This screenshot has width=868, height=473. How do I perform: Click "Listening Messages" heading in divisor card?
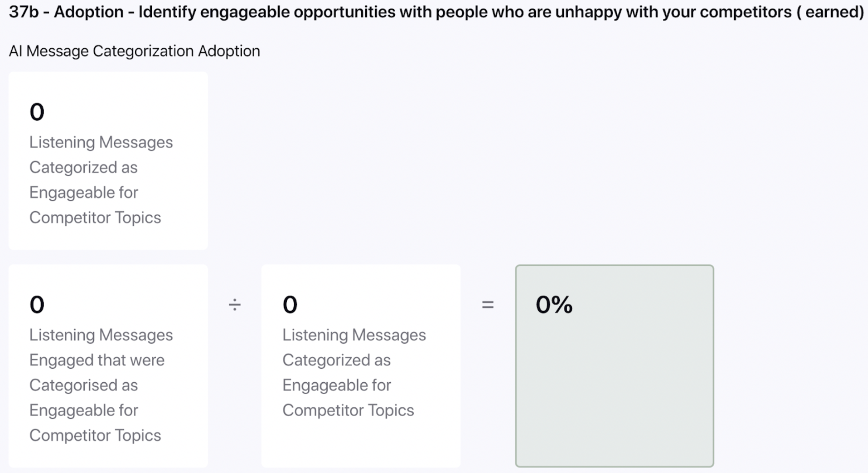[x=354, y=335]
